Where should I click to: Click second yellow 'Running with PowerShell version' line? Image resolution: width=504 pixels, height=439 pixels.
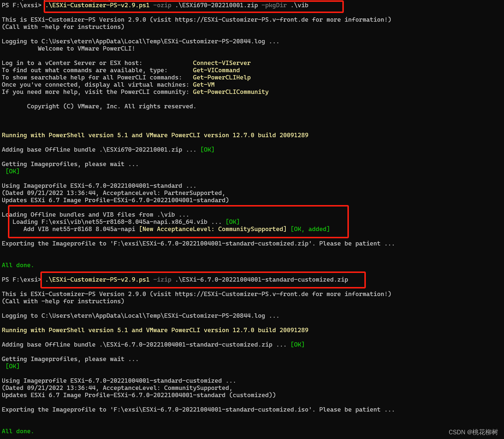(x=155, y=330)
